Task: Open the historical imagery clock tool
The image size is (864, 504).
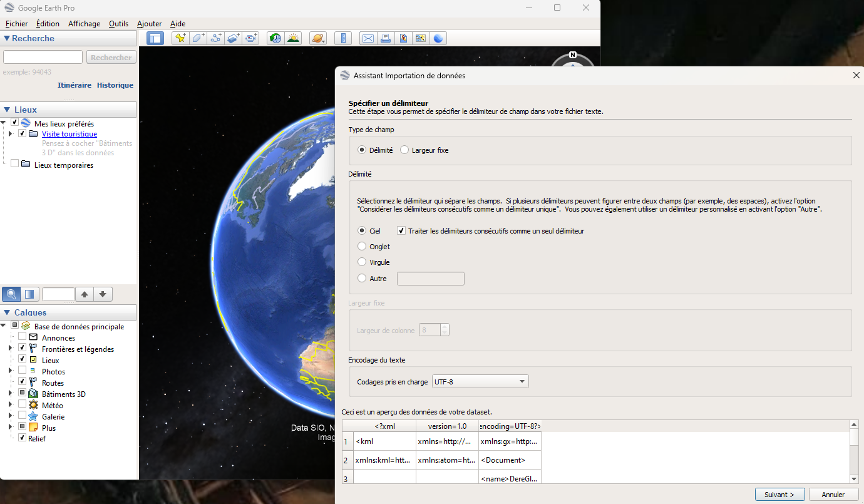Action: pyautogui.click(x=275, y=38)
